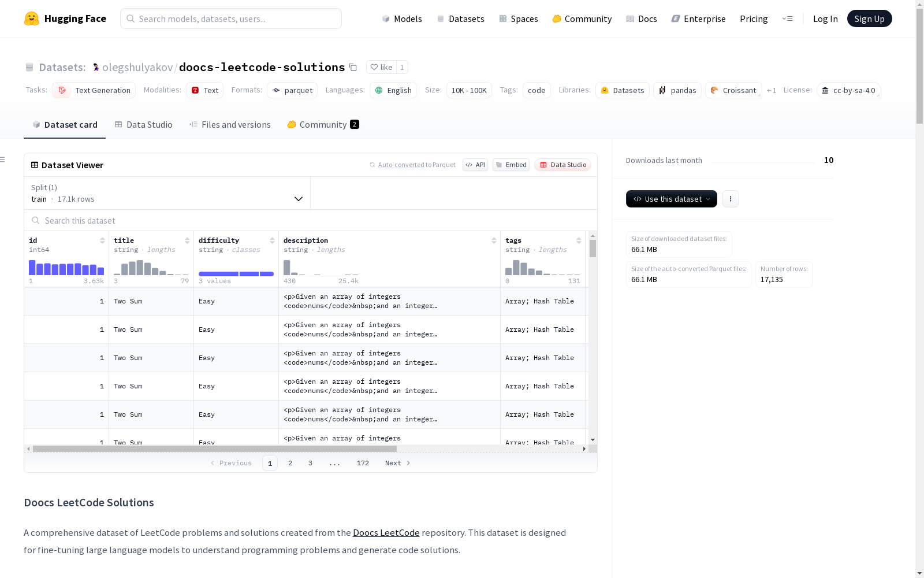Screen dimensions: 924x578
Task: Click the Sign Up button
Action: 869,18
